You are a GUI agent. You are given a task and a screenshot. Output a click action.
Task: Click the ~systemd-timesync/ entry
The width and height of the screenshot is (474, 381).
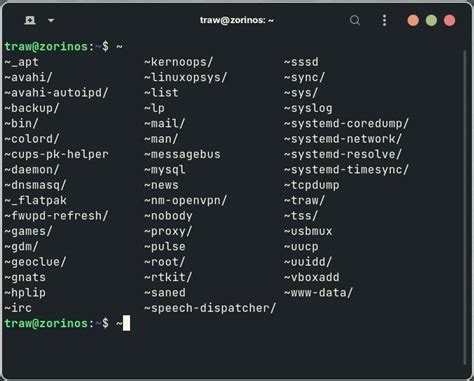[346, 170]
